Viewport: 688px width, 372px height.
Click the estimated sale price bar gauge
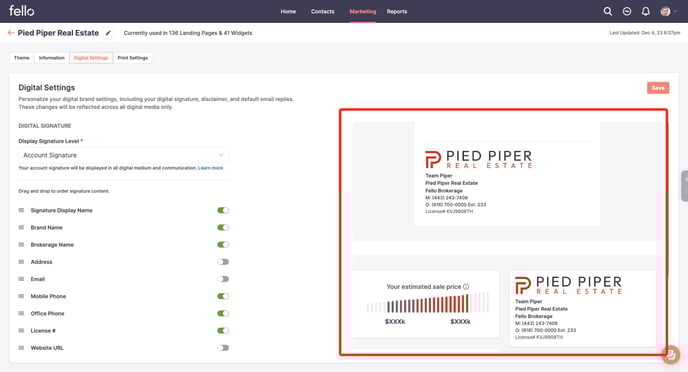pos(427,303)
